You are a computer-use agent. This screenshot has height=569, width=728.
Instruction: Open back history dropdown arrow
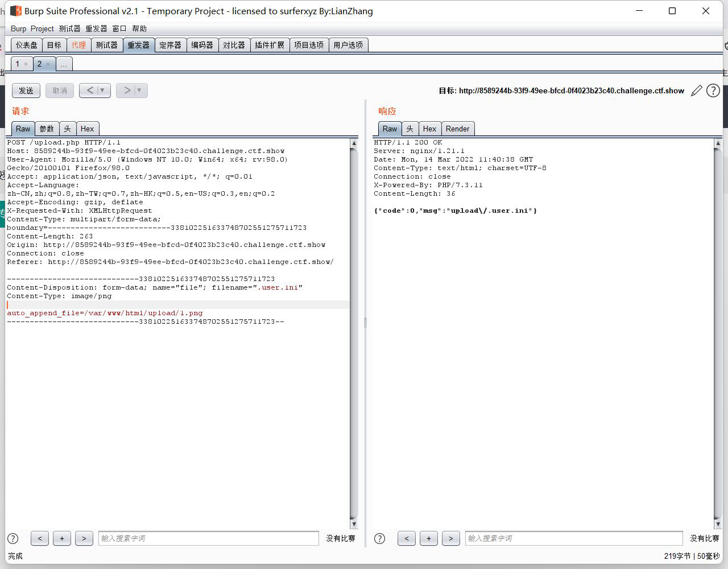coord(103,90)
